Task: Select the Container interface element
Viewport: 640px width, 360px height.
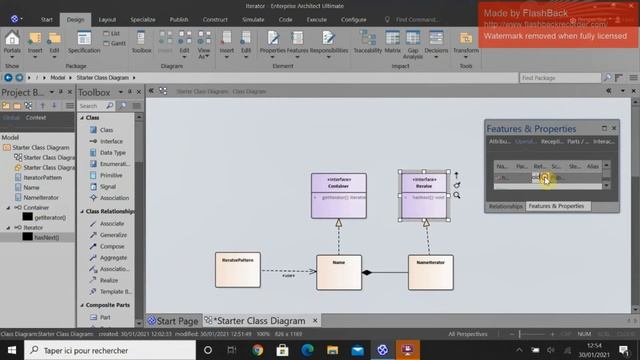Action: [x=339, y=196]
